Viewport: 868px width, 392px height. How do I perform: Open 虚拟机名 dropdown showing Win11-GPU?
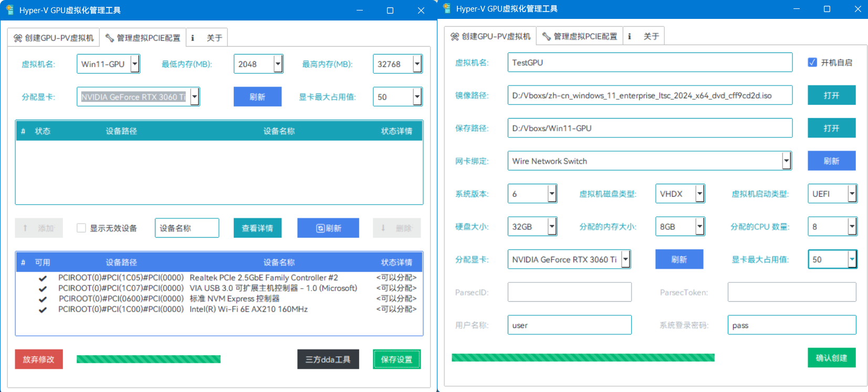pyautogui.click(x=135, y=64)
